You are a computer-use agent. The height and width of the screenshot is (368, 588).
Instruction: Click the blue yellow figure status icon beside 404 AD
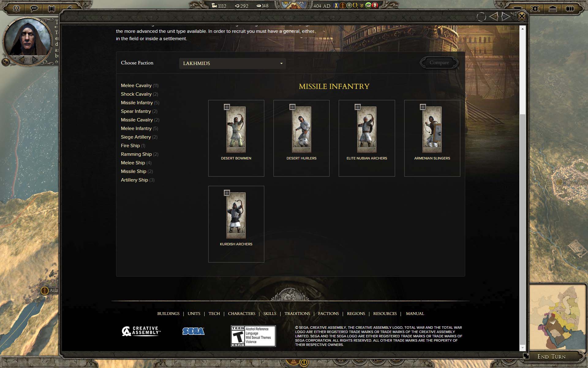[x=336, y=5]
